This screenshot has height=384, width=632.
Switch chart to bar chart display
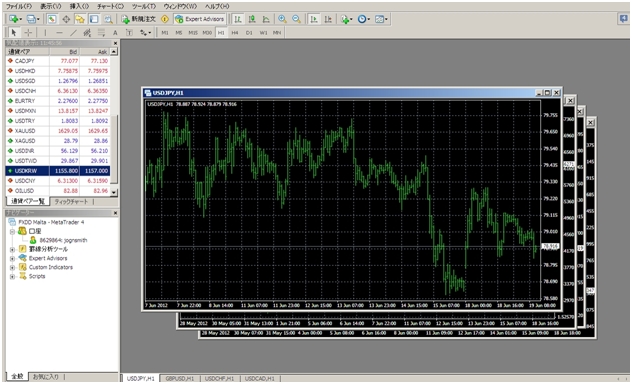[238, 19]
